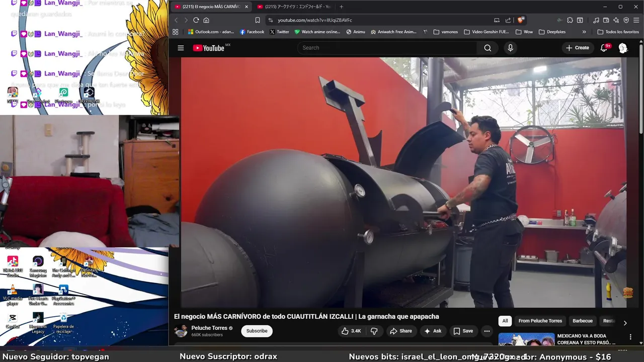Open the browser extensions puzzle icon
The image size is (644, 362).
pyautogui.click(x=570, y=20)
